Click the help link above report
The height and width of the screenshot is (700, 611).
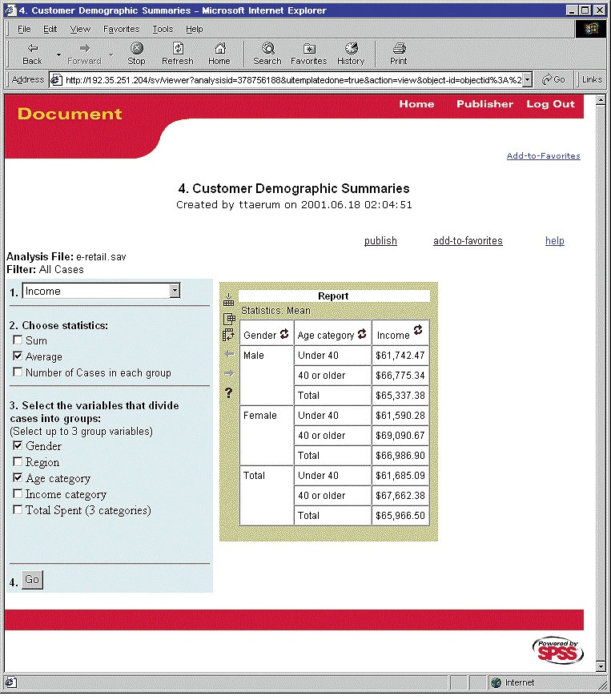[555, 241]
